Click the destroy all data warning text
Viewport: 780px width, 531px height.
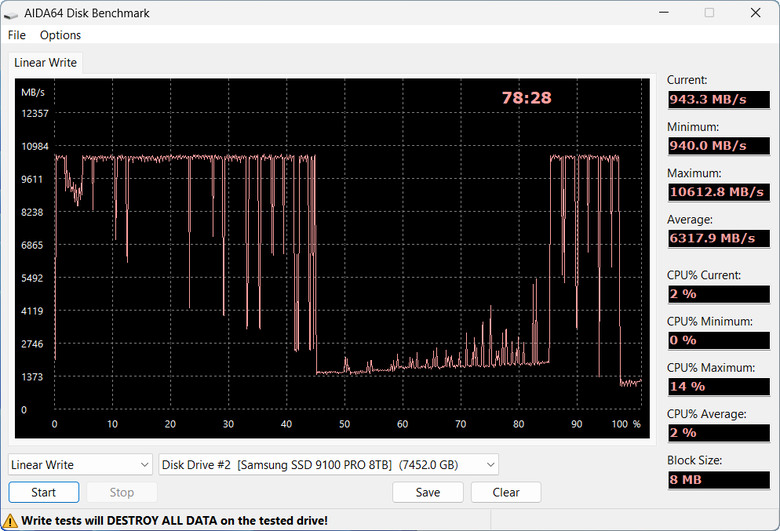coord(175,521)
